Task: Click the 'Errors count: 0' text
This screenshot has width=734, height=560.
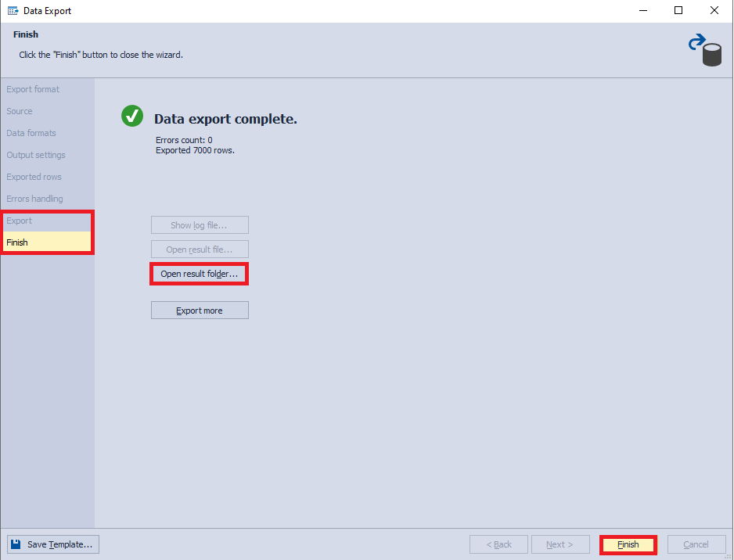Action: (x=184, y=140)
